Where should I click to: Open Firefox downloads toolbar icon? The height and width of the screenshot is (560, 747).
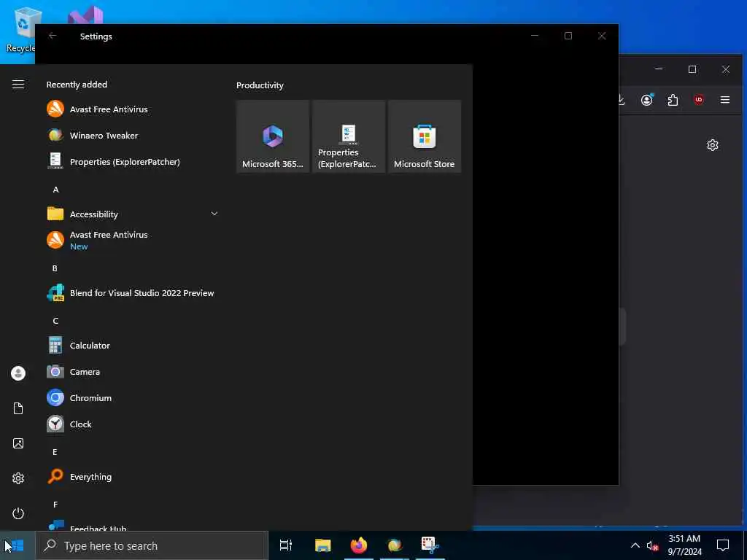pos(621,99)
